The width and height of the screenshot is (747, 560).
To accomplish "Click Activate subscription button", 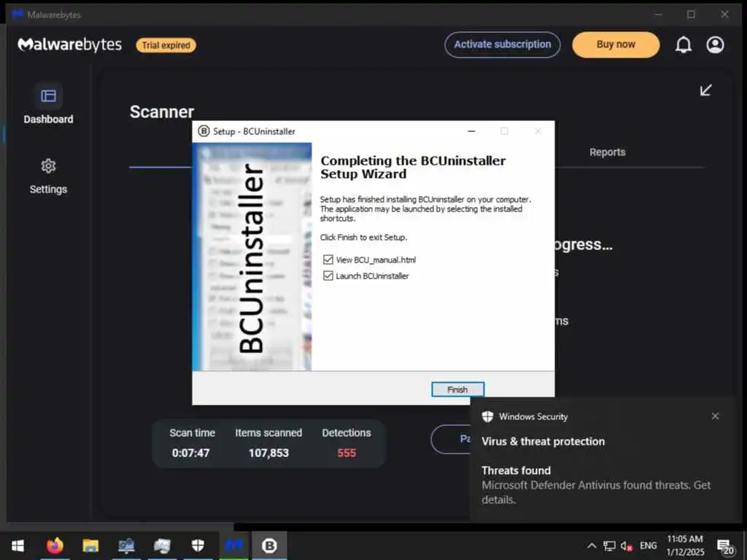I will coord(502,44).
